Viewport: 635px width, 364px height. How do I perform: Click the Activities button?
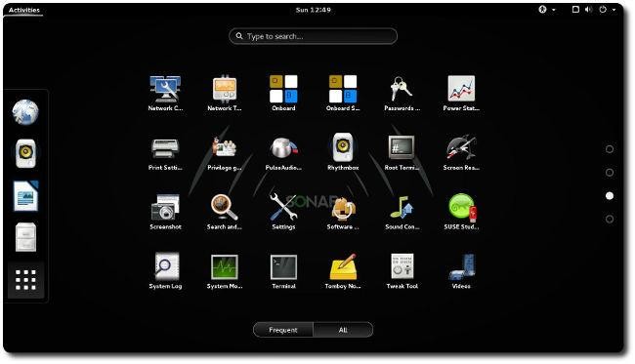(23, 10)
